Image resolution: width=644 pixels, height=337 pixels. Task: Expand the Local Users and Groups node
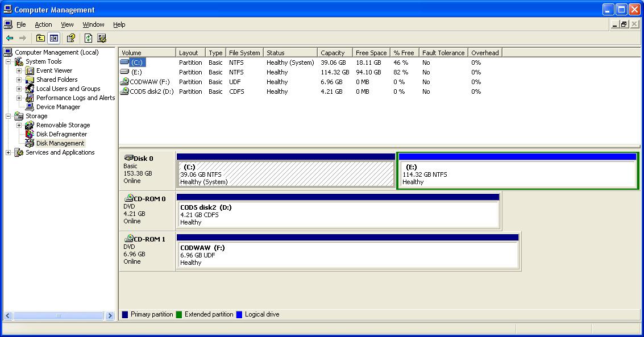click(x=19, y=89)
